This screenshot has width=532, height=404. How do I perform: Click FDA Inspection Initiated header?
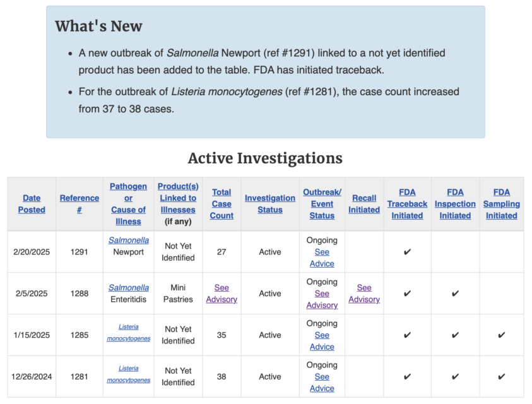(x=455, y=204)
